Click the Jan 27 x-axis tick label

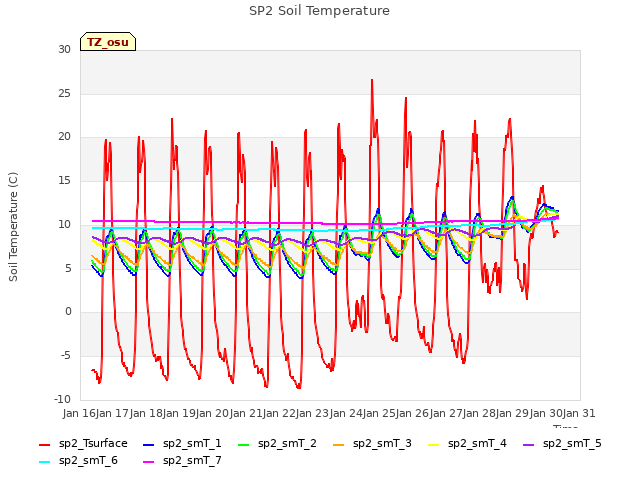pyautogui.click(x=446, y=413)
